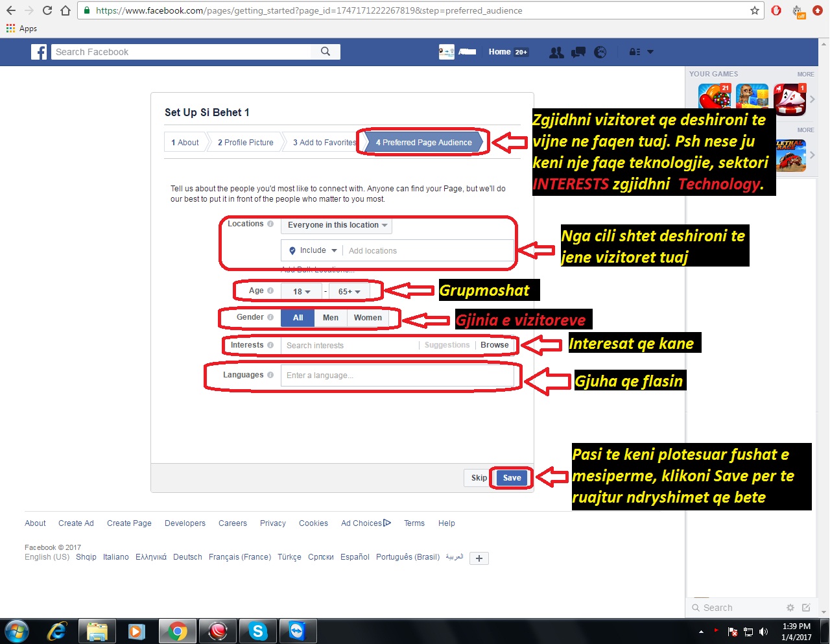Image resolution: width=830 pixels, height=644 pixels.
Task: Expand chevron beside Lethal Race game
Action: 812,155
